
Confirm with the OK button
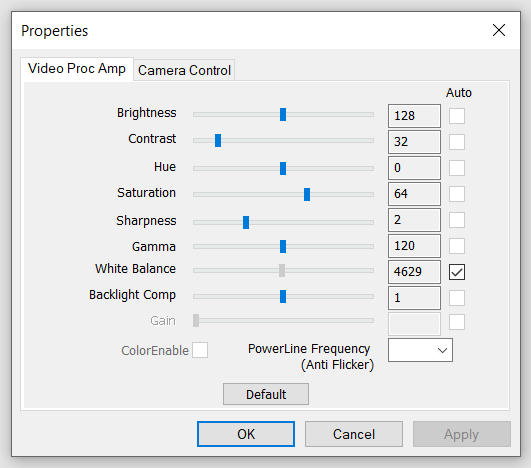tap(246, 434)
